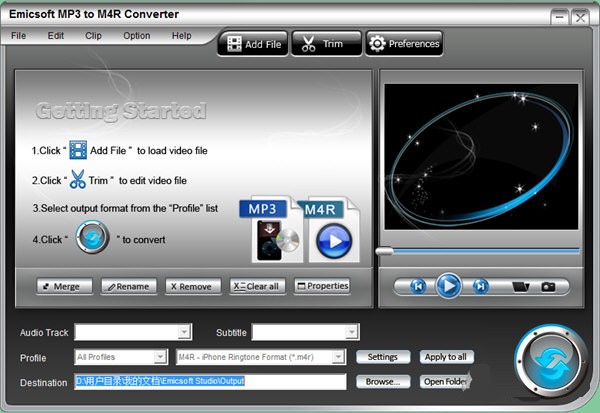Open the Option menu
Viewport: 600px width, 413px height.
pos(137,36)
